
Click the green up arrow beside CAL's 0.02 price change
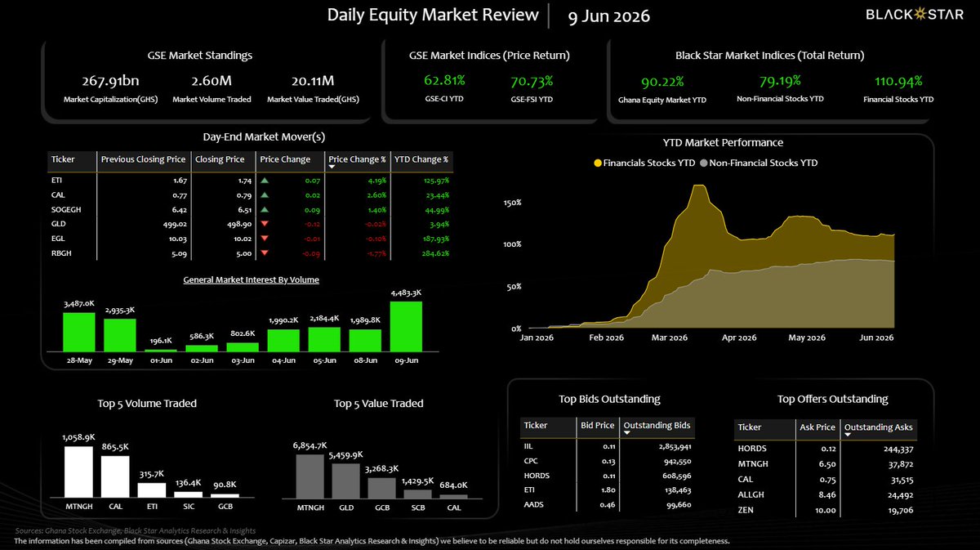265,195
